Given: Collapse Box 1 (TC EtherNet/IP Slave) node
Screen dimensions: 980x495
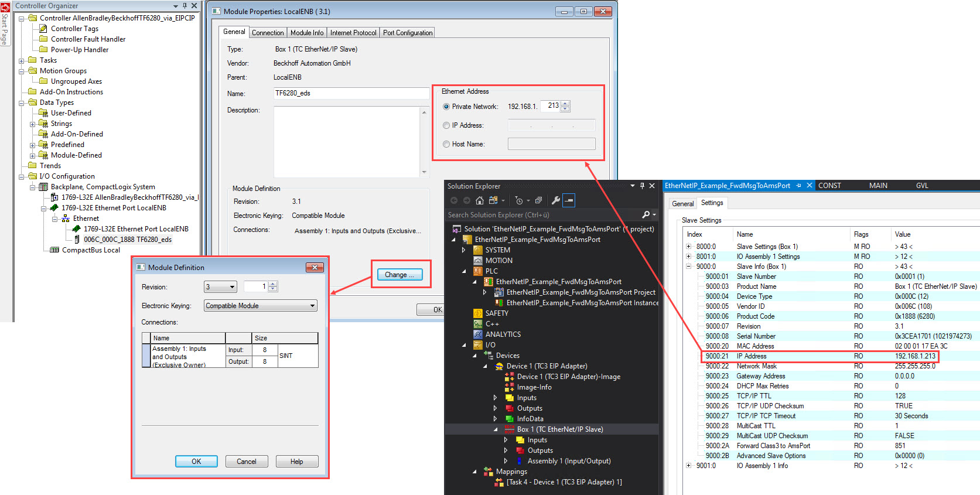Looking at the screenshot, I should point(496,429).
